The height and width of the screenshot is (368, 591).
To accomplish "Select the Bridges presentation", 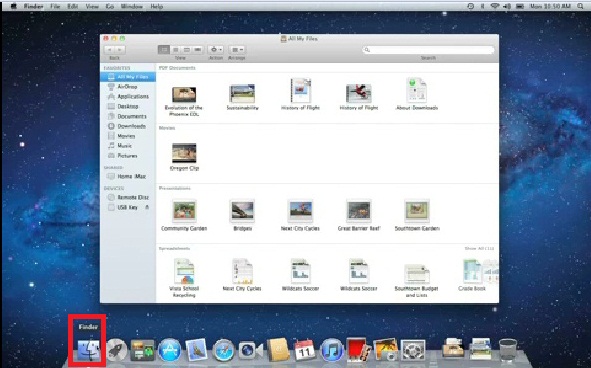I will tap(242, 210).
